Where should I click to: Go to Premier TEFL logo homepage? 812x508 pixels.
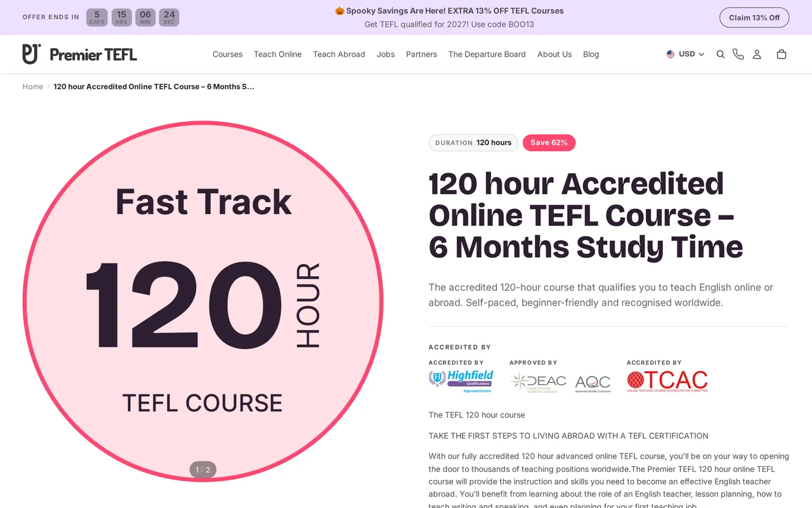pos(80,55)
